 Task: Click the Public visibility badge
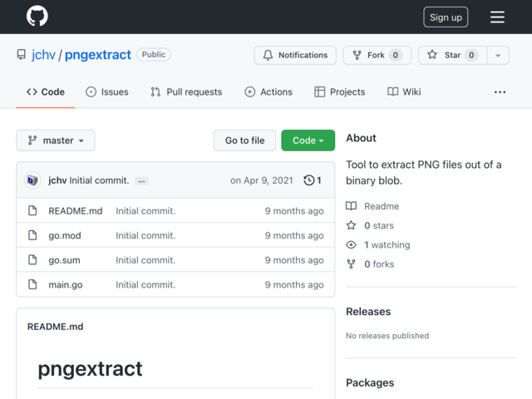point(153,54)
